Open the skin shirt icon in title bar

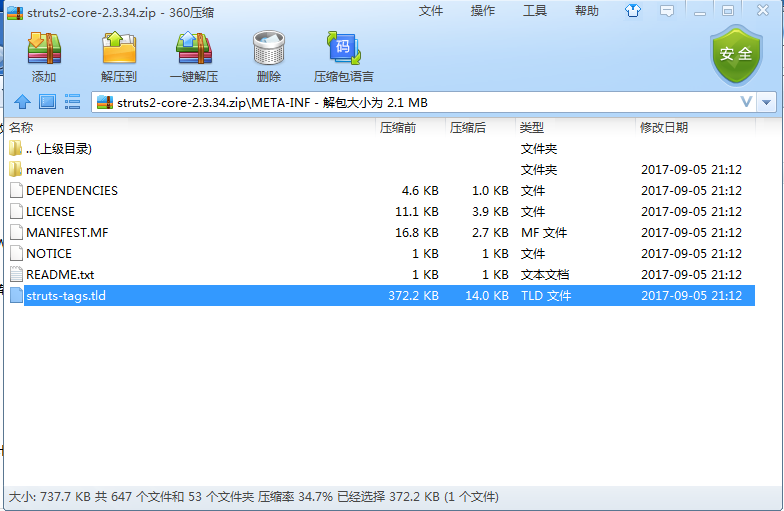633,10
